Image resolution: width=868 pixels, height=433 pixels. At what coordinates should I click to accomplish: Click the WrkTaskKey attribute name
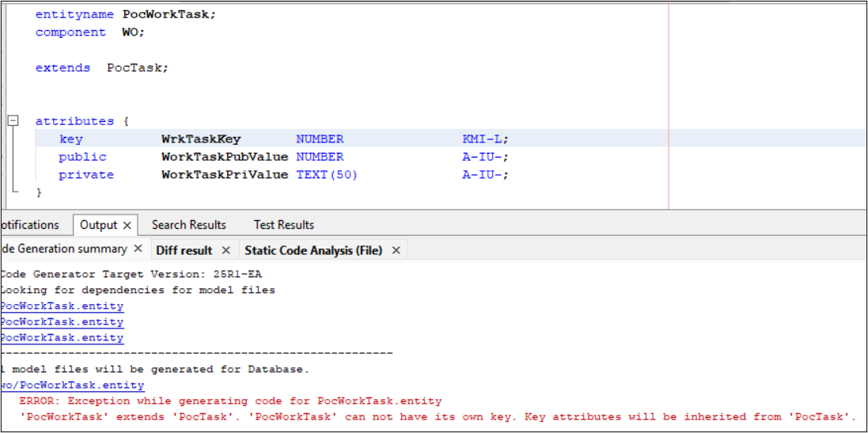point(201,139)
